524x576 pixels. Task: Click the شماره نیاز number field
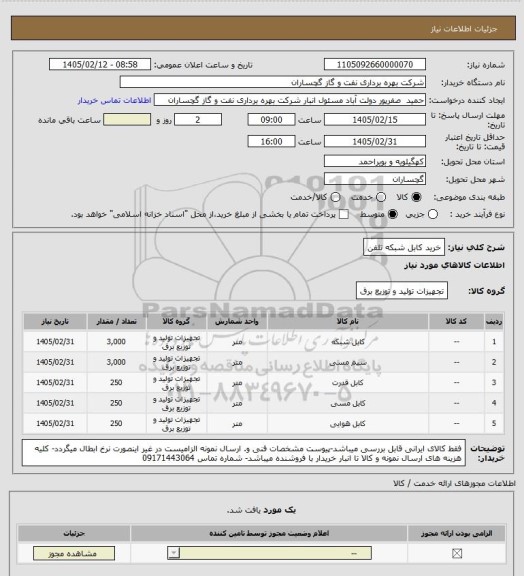pos(375,64)
